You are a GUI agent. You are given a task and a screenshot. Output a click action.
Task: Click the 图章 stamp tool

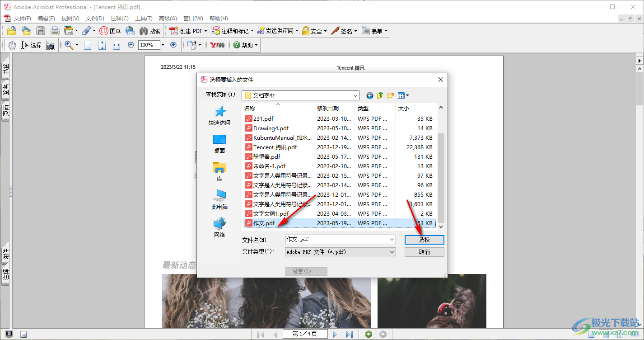tap(110, 31)
